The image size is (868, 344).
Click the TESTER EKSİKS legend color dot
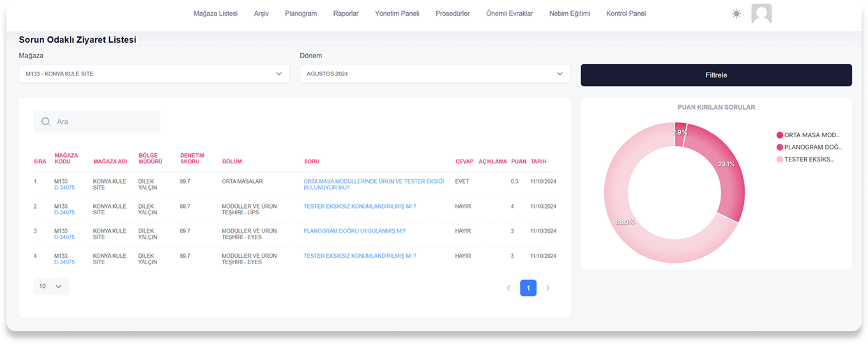pyautogui.click(x=779, y=159)
